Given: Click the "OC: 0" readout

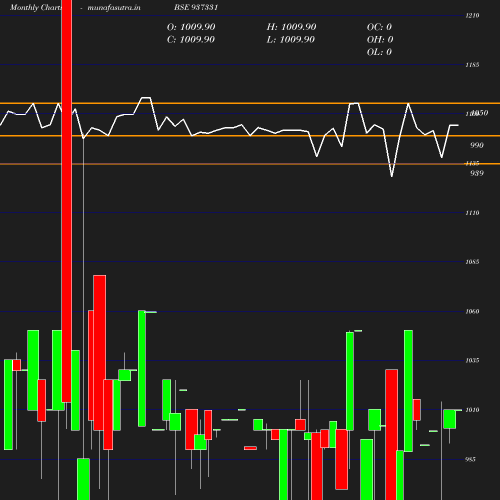Looking at the screenshot, I should point(379,27).
